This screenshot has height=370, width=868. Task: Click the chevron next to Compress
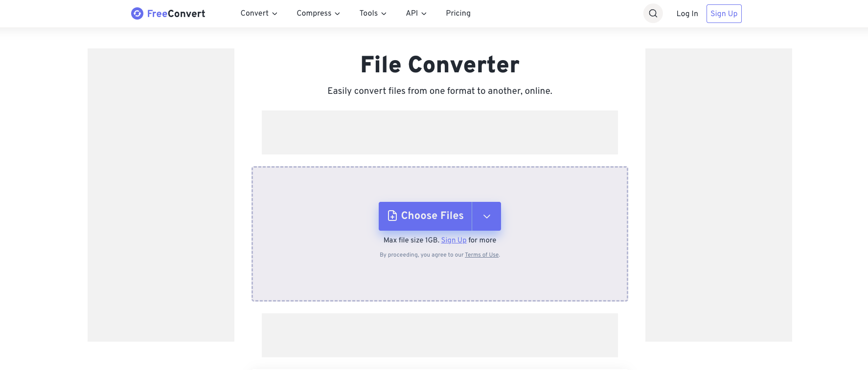pos(337,14)
